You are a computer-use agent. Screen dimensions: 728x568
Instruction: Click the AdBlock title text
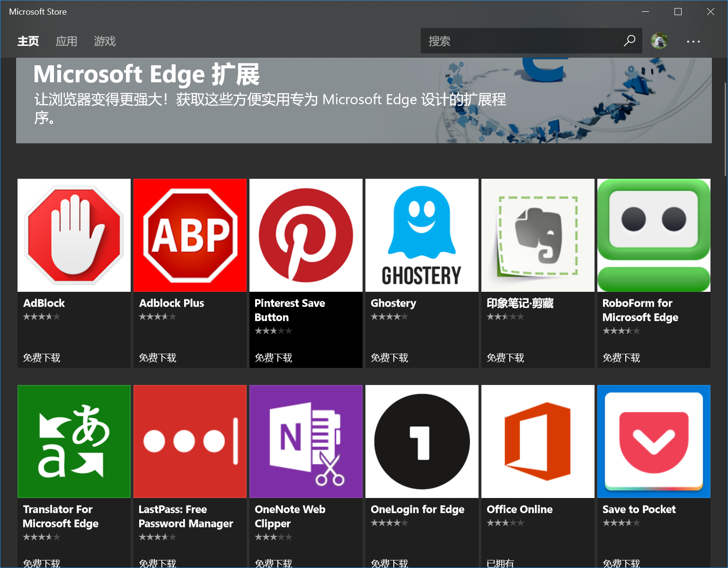pyautogui.click(x=44, y=303)
